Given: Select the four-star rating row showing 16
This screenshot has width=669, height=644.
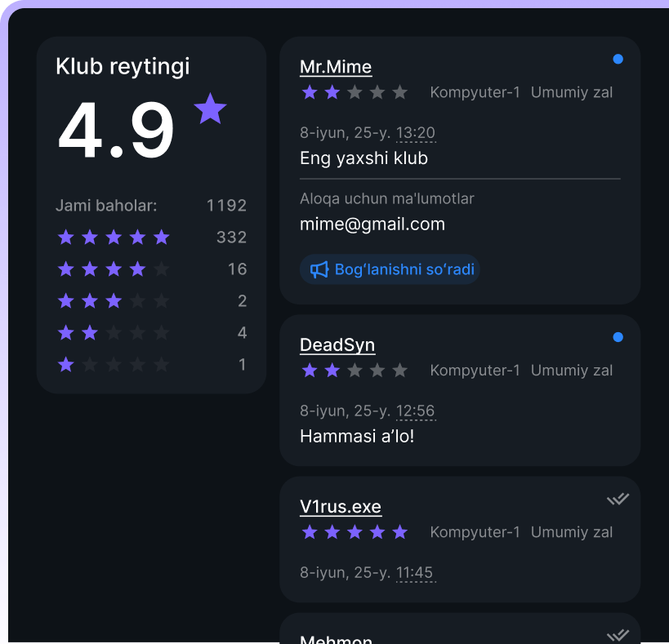Looking at the screenshot, I should point(151,269).
